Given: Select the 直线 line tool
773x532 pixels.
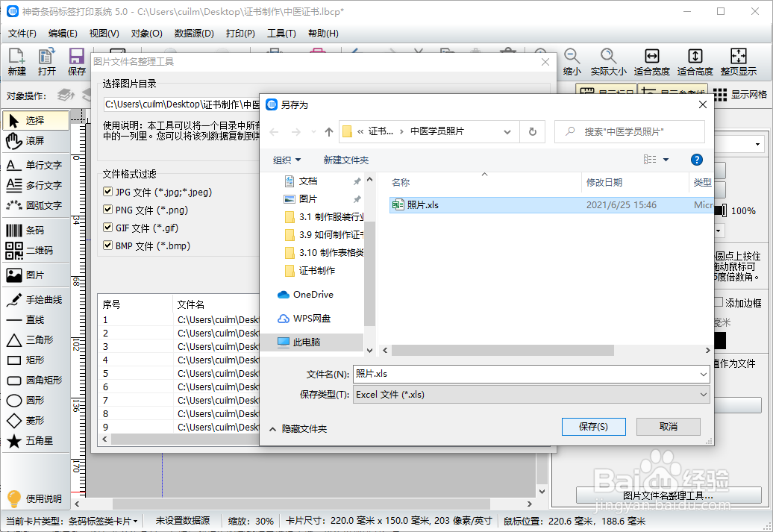Looking at the screenshot, I should pyautogui.click(x=36, y=320).
